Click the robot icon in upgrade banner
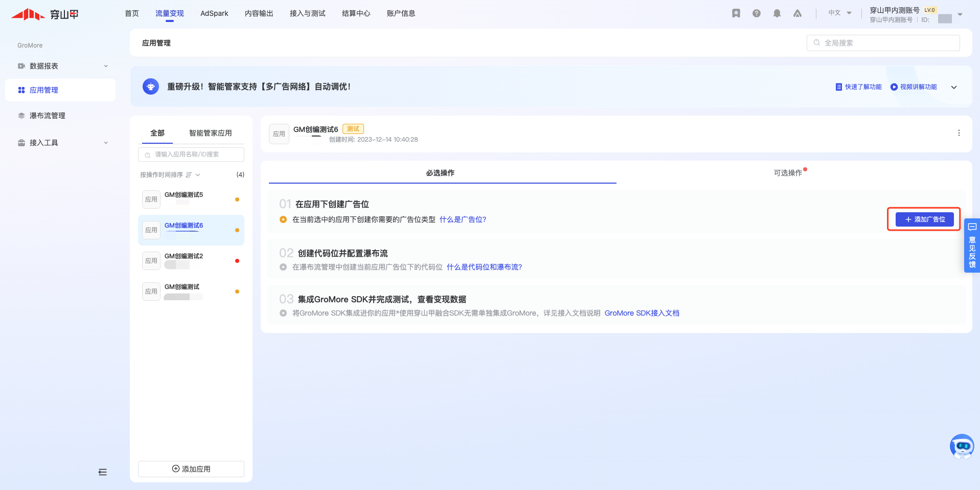Image resolution: width=980 pixels, height=490 pixels. click(x=151, y=86)
